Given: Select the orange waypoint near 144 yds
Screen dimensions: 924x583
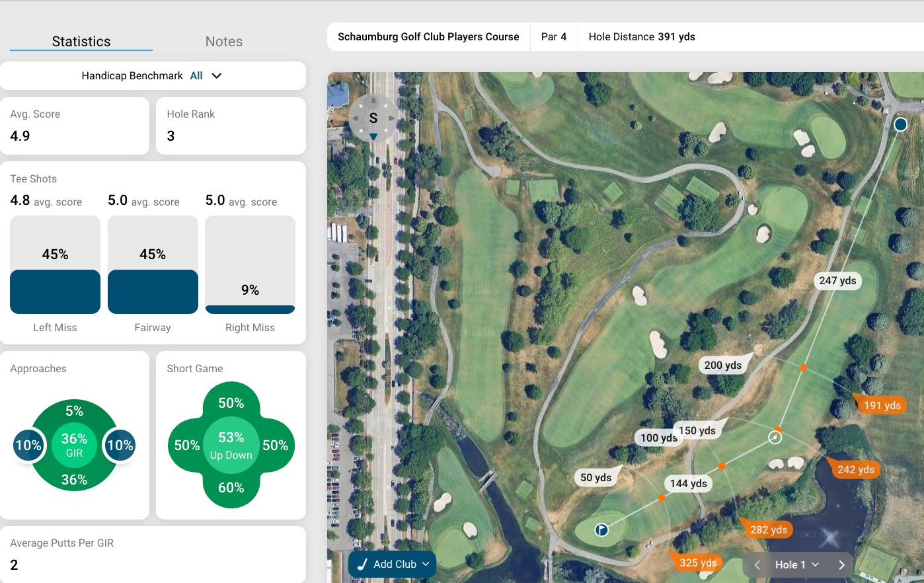Looking at the screenshot, I should point(722,466).
